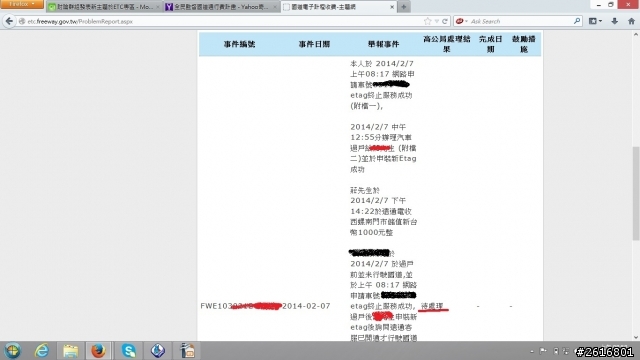Click the 舉報事件 column header
The image size is (640, 360).
pyautogui.click(x=383, y=44)
